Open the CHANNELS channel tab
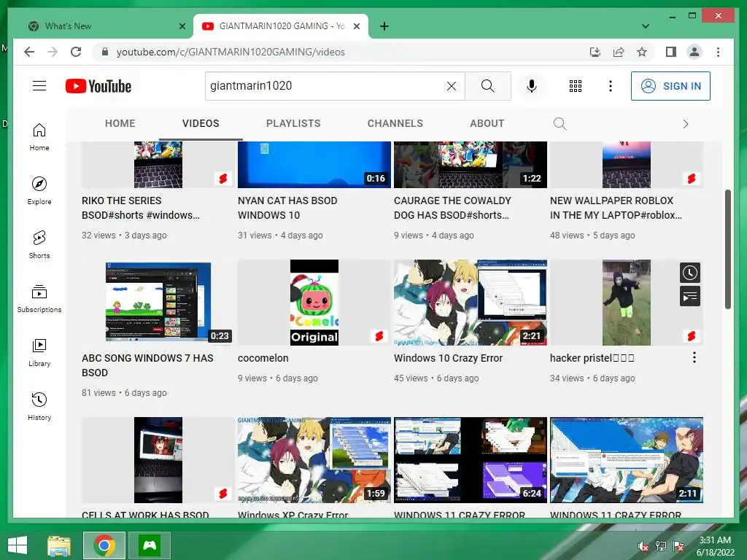 [395, 123]
